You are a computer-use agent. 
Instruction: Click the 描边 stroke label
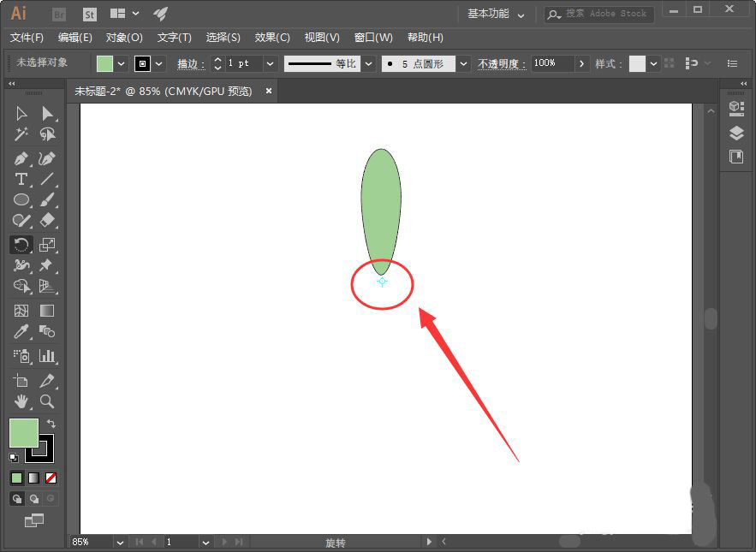190,64
